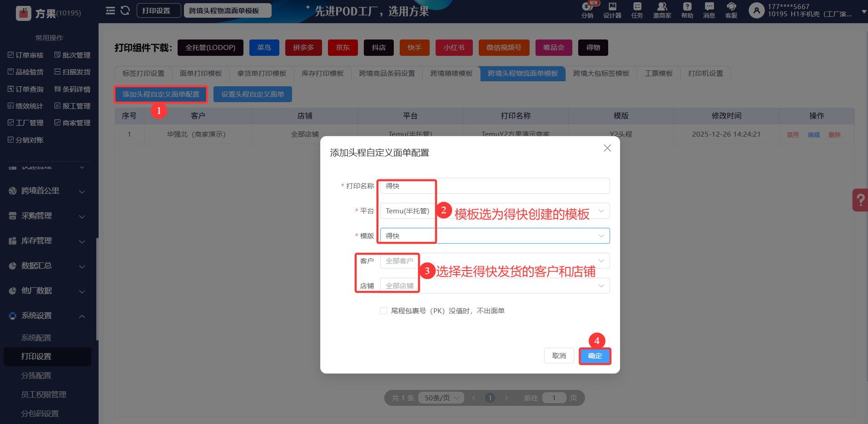The height and width of the screenshot is (424, 868).
Task: Expand the 跨境首公里 sidebar menu
Action: [48, 191]
